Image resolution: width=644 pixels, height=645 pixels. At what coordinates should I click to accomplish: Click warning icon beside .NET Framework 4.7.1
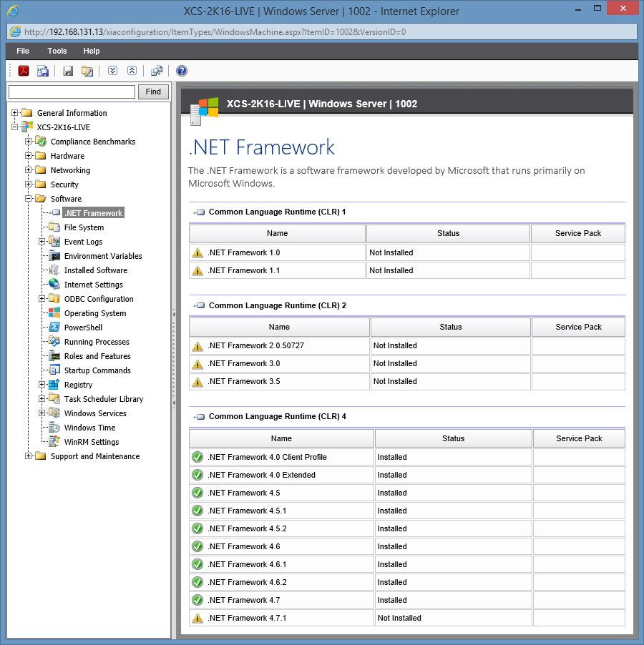coord(197,618)
